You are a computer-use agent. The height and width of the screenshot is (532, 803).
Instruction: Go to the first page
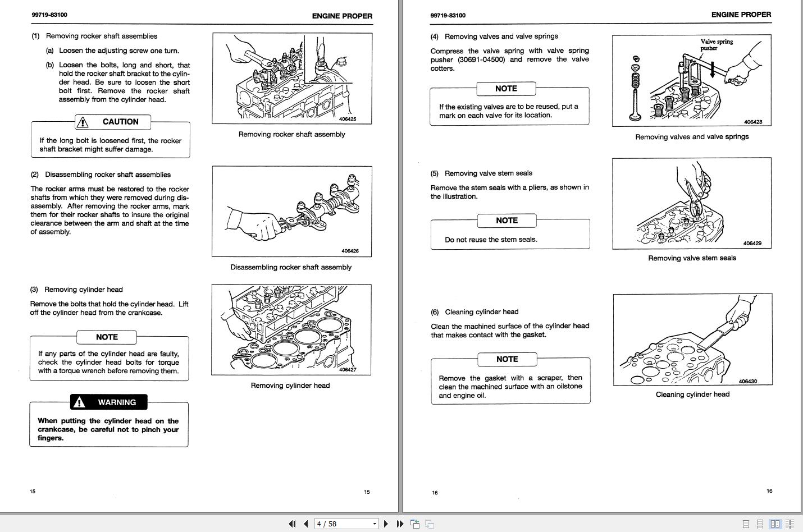292,524
